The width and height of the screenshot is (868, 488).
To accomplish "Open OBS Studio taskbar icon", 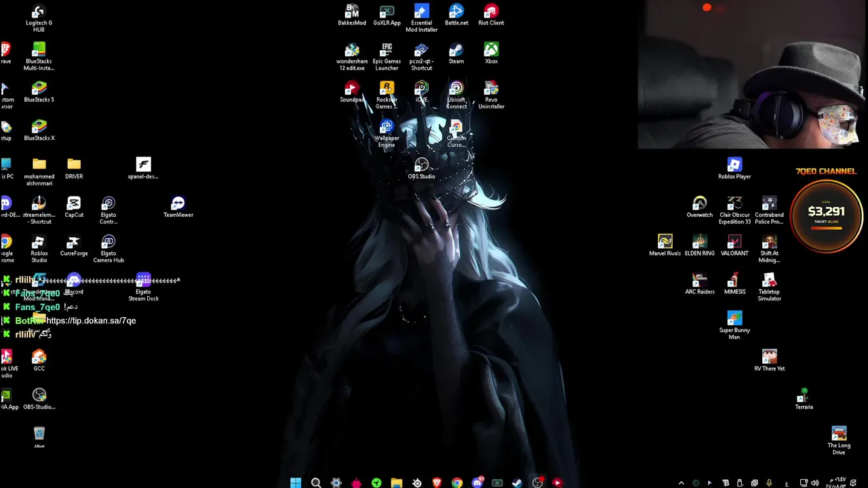I will tap(538, 483).
